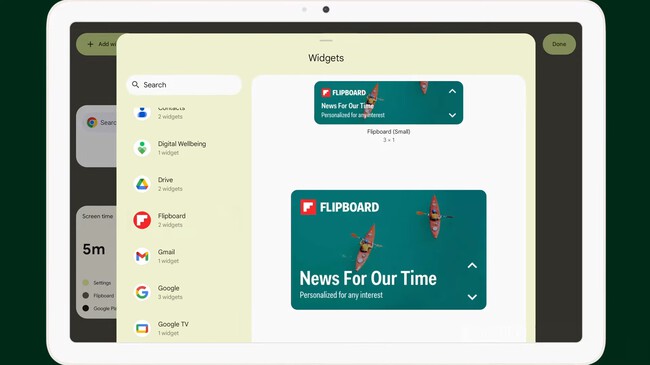Screen dimensions: 650x365
Task: Click the '5m' screen time value
Action: click(94, 249)
